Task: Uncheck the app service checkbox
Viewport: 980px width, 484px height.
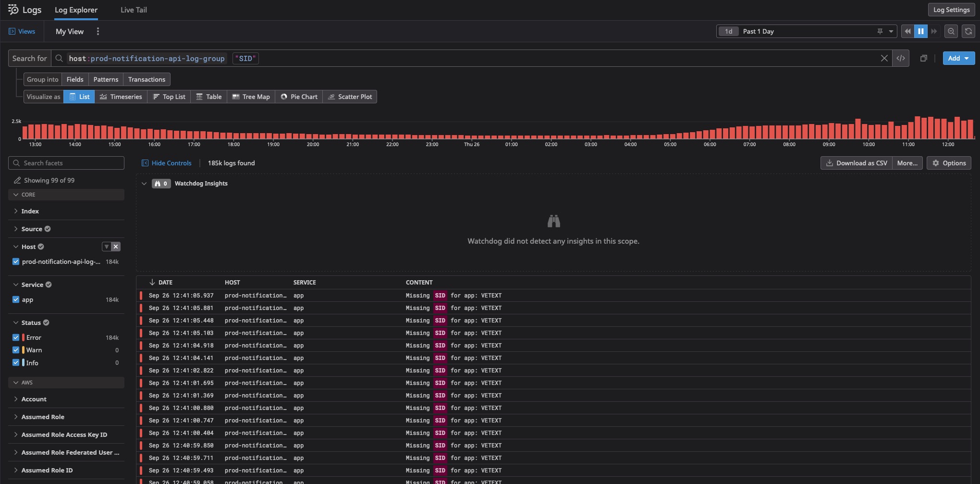Action: [16, 299]
